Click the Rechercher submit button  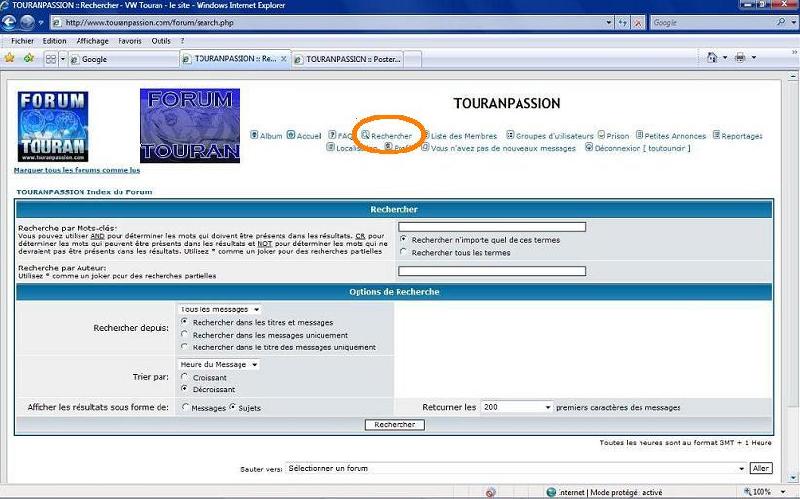click(x=394, y=425)
